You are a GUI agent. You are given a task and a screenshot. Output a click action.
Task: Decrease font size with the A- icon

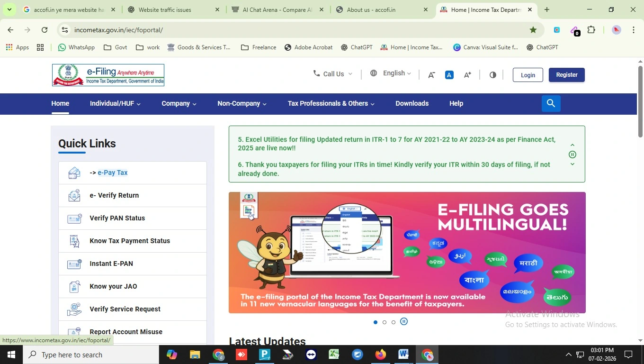tap(431, 75)
